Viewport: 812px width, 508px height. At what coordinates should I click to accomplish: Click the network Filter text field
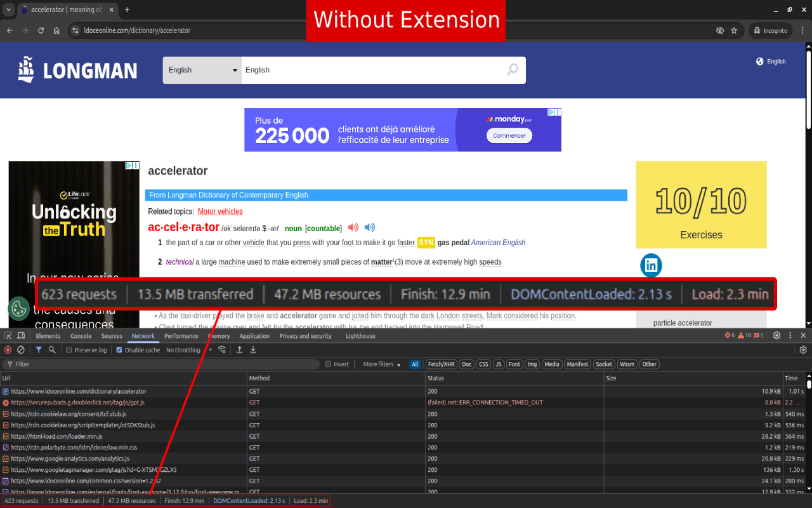162,364
